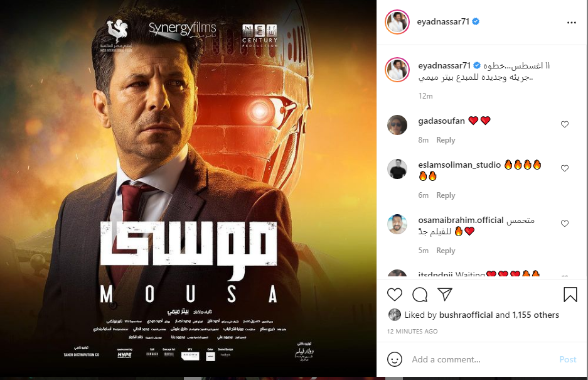Save post with bookmark icon
Image resolution: width=588 pixels, height=380 pixels.
pyautogui.click(x=570, y=295)
